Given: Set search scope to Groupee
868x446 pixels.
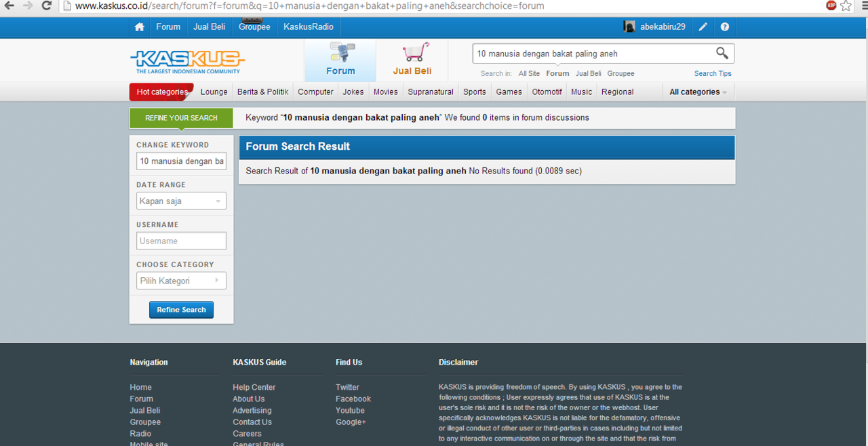Looking at the screenshot, I should coord(621,73).
